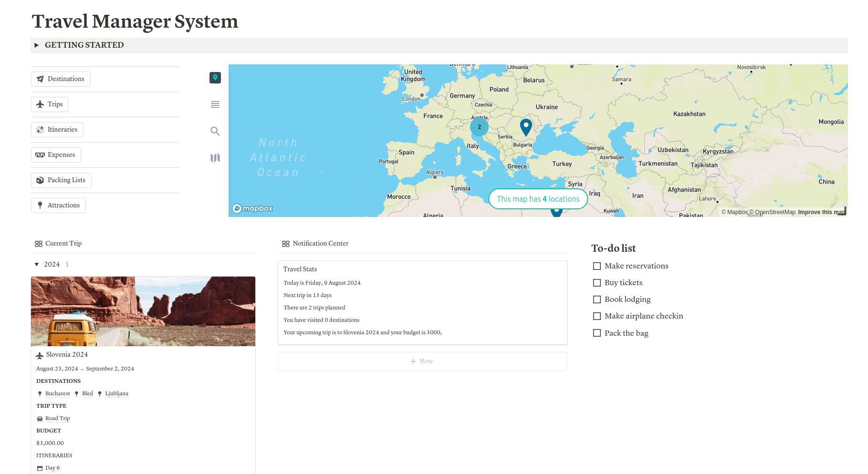The width and height of the screenshot is (868, 474).
Task: Click the gallery icon beside Notification Center
Action: click(x=286, y=244)
